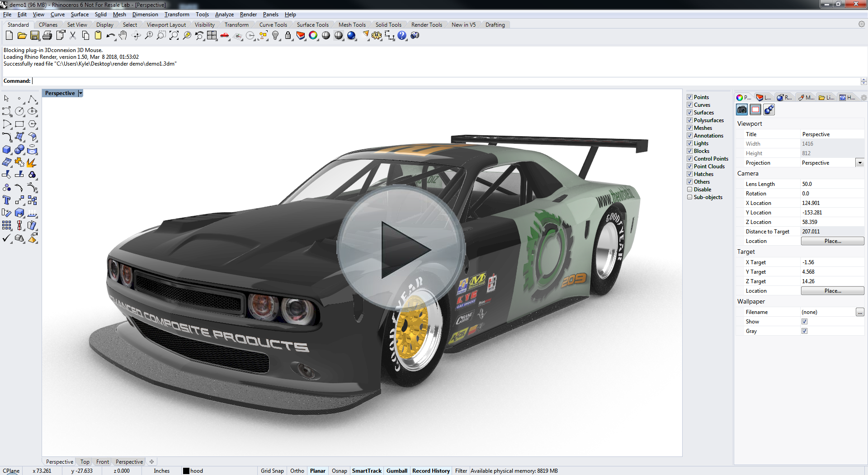Add a new viewport tab with the plus icon
The width and height of the screenshot is (868, 475).
tap(151, 462)
